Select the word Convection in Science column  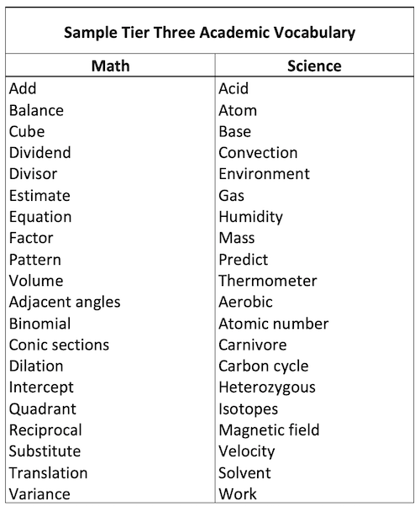point(258,153)
